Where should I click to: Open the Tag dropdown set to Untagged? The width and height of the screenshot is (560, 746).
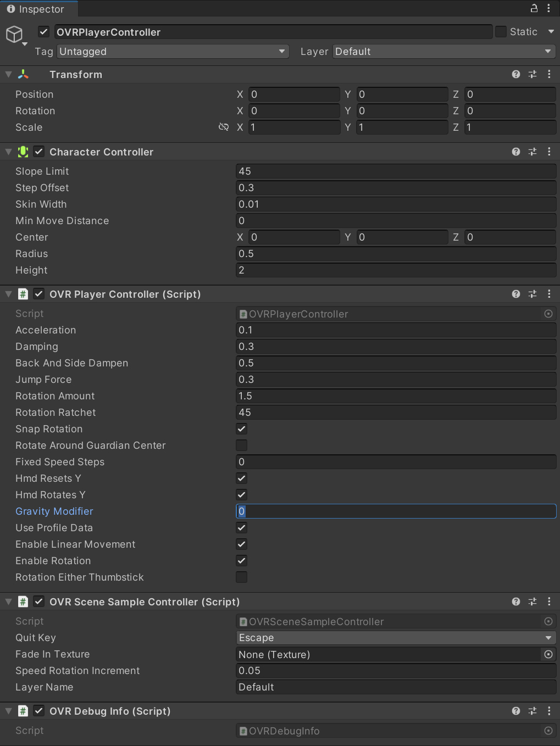click(x=173, y=51)
